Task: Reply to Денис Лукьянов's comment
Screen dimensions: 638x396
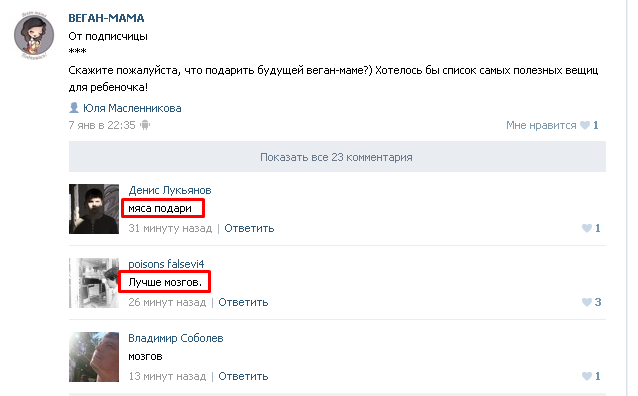Action: 249,228
